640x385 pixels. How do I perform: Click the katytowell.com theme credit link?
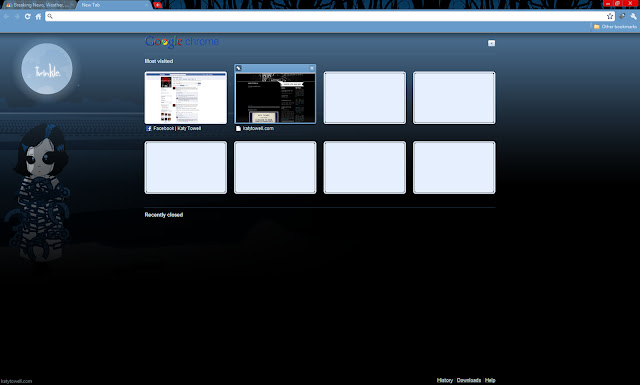16,381
